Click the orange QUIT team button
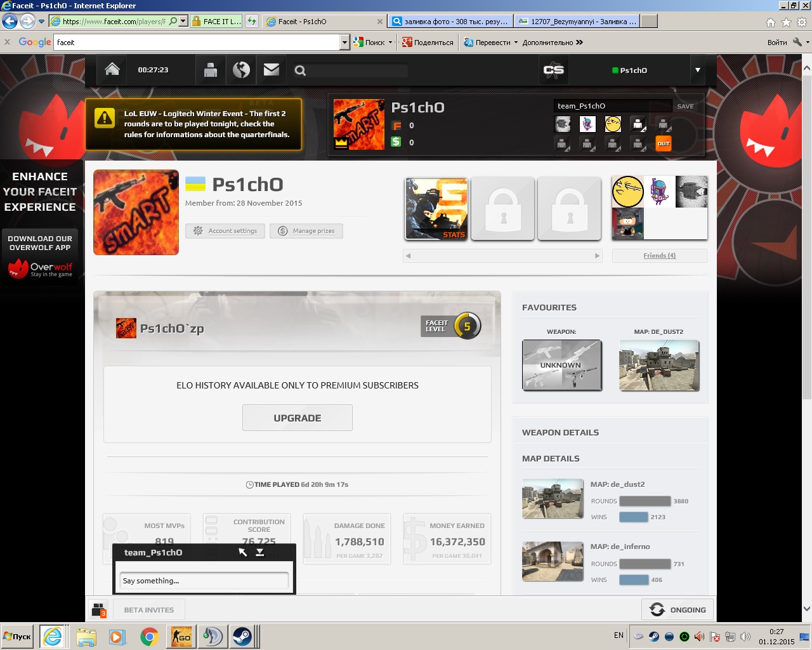 point(663,143)
